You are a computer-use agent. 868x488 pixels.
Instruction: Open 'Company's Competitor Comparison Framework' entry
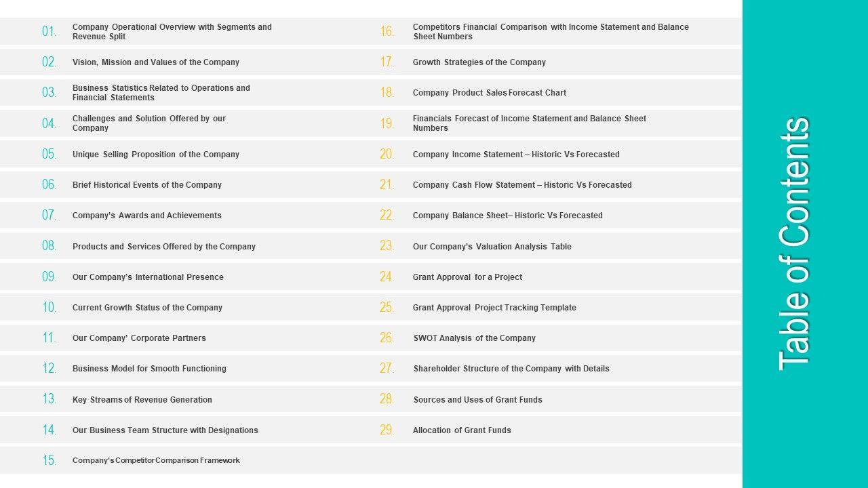coord(156,461)
